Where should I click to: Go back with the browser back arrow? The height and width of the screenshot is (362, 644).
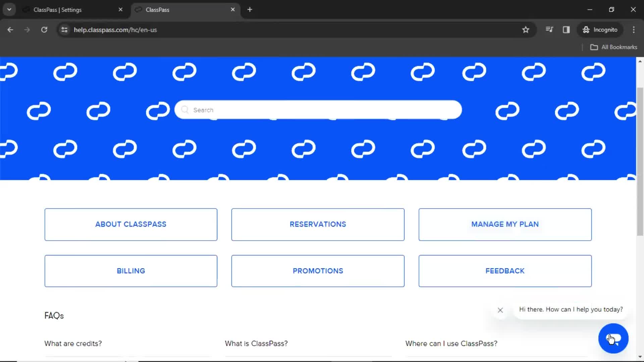pos(10,30)
